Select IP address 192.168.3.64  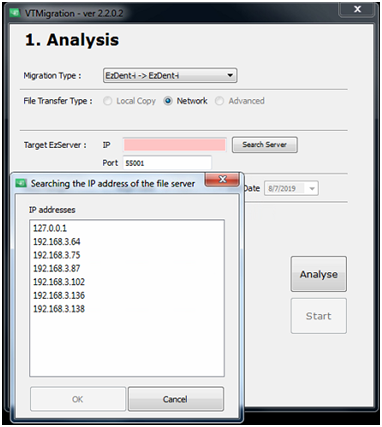(57, 242)
